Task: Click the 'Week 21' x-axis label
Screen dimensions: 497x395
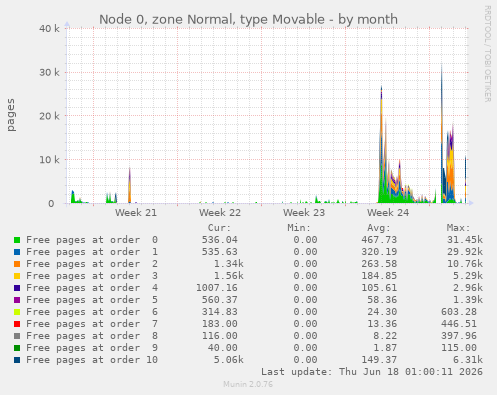Action: [x=136, y=213]
